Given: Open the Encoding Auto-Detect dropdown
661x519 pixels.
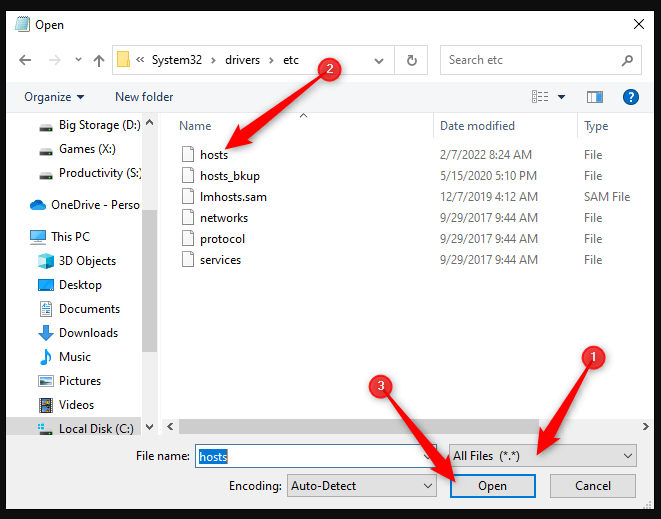Looking at the screenshot, I should 362,486.
